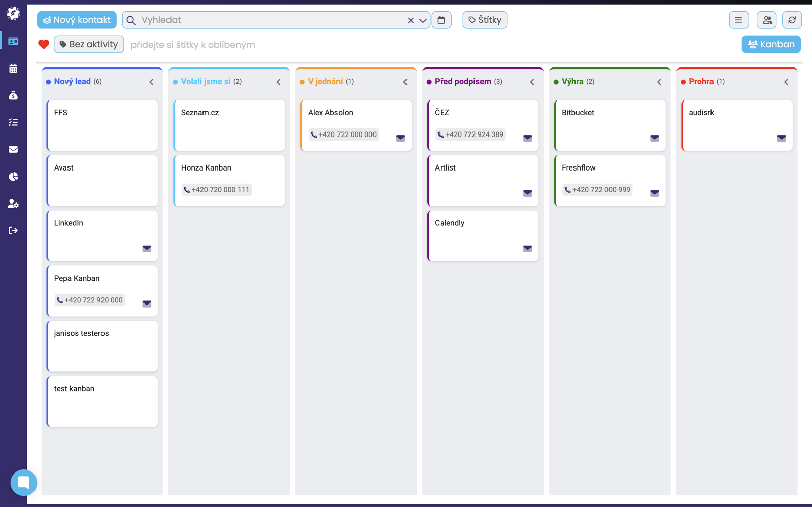Open the calendar icon in the sidebar
The width and height of the screenshot is (812, 507).
click(x=13, y=68)
